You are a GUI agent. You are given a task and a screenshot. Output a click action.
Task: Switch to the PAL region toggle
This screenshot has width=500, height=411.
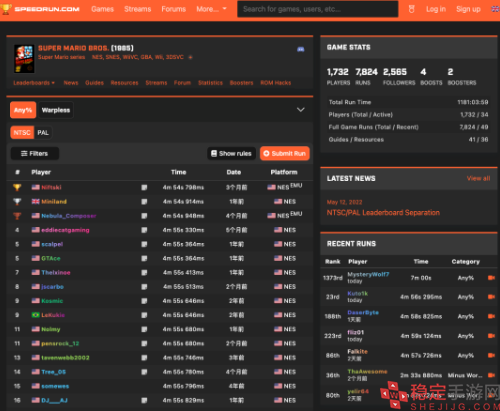pos(43,133)
